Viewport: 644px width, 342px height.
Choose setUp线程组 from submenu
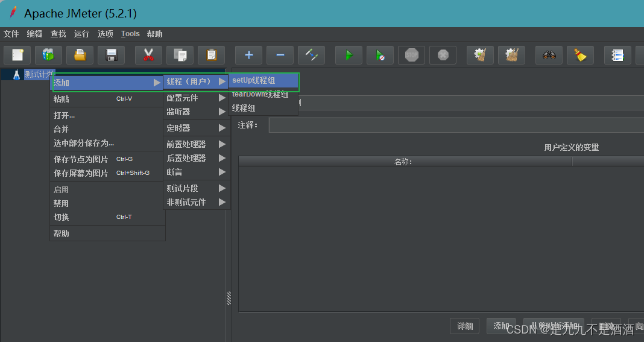[264, 81]
